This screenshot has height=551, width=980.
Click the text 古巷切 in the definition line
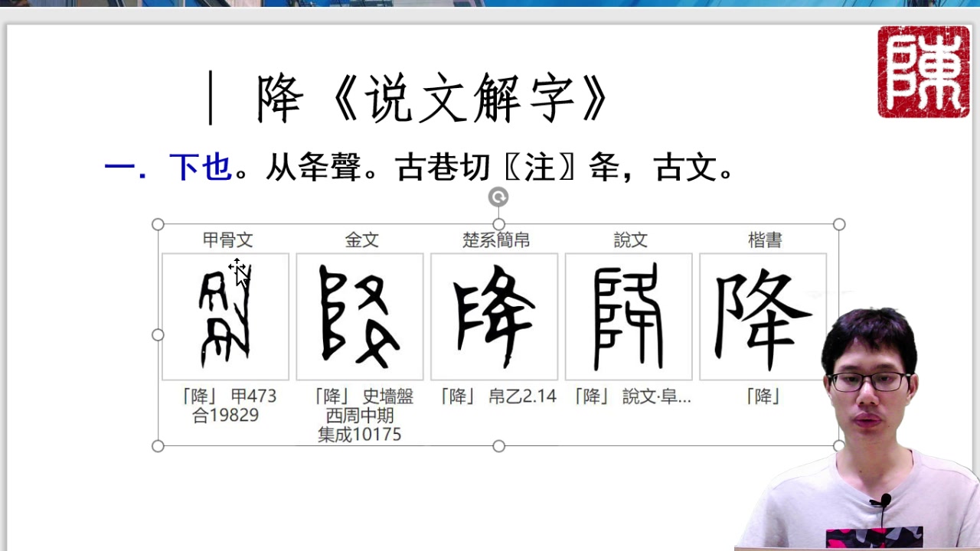pos(443,168)
